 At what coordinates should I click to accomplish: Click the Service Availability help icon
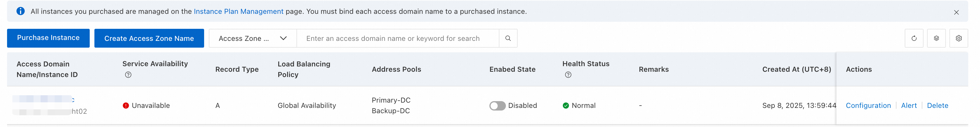[x=128, y=75]
